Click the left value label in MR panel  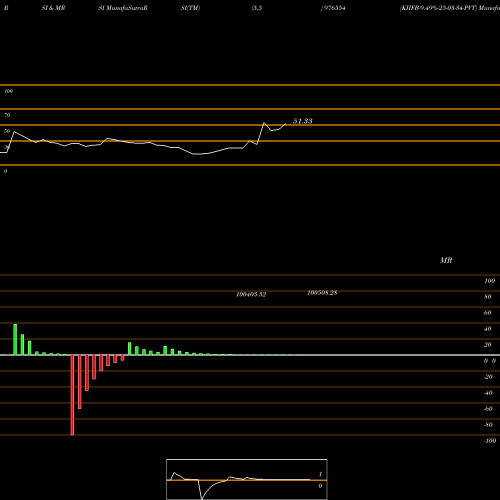point(251,294)
